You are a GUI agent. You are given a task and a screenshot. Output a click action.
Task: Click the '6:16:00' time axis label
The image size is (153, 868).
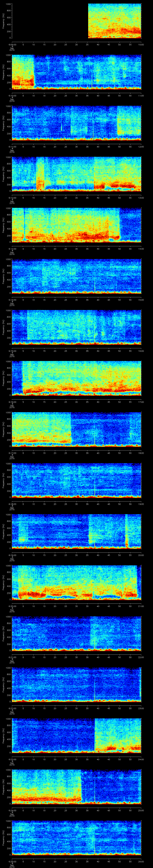click(x=12, y=402)
